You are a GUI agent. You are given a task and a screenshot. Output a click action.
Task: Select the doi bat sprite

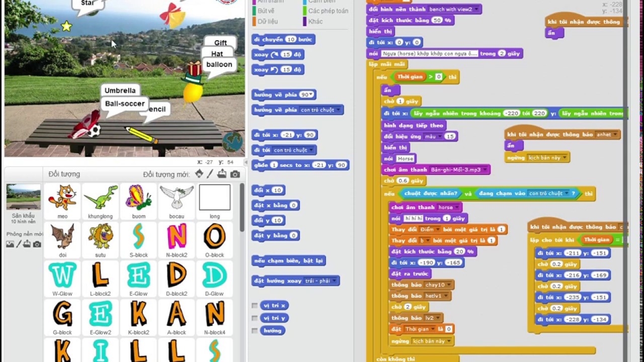tap(62, 240)
